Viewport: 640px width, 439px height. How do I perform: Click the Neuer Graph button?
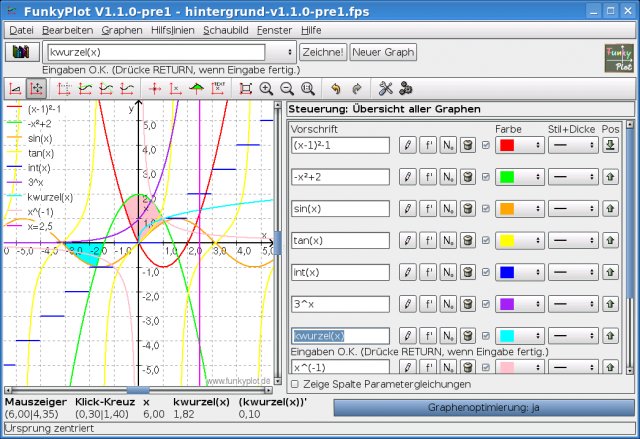click(383, 52)
